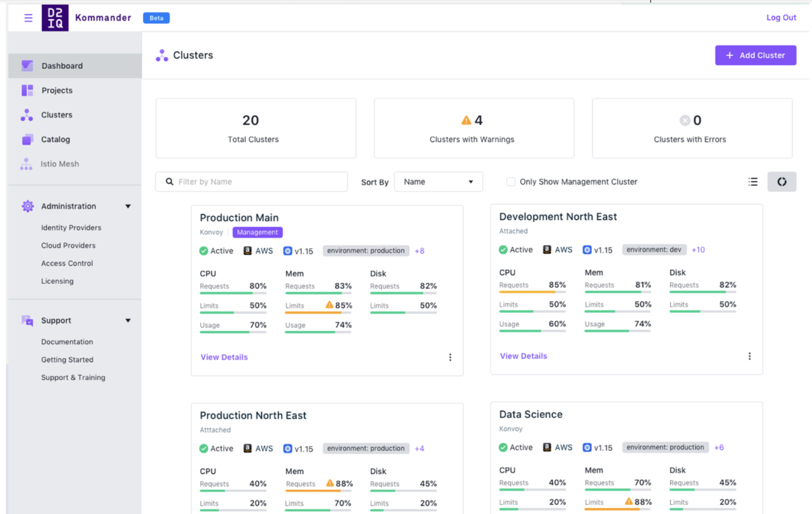The width and height of the screenshot is (812, 514).
Task: Open the Getting Started link
Action: coord(67,360)
